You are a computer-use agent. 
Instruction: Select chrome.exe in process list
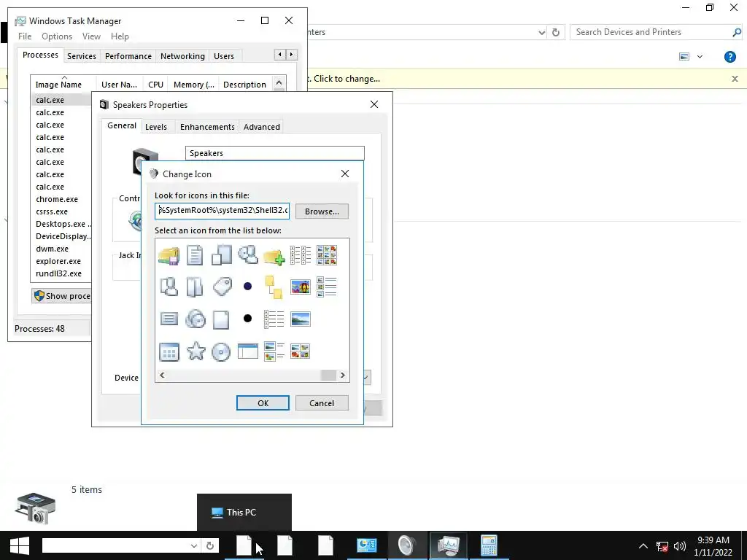(x=57, y=199)
